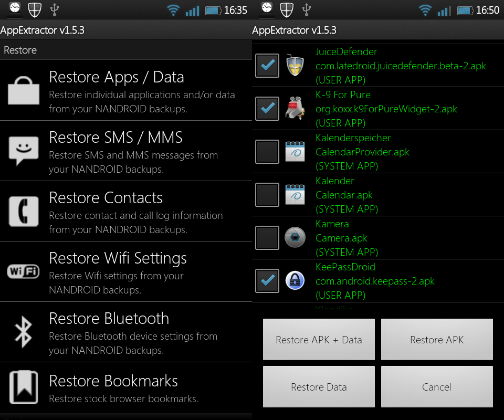Check the Kalenderspeicher checkbox
The width and height of the screenshot is (504, 420).
tap(267, 152)
